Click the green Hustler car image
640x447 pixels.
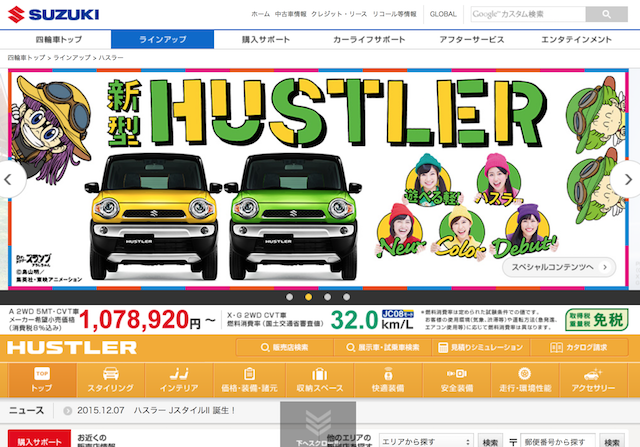(x=293, y=216)
